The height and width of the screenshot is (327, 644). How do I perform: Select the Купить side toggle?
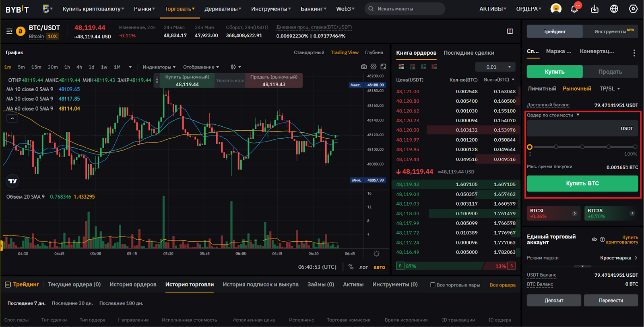pos(555,72)
